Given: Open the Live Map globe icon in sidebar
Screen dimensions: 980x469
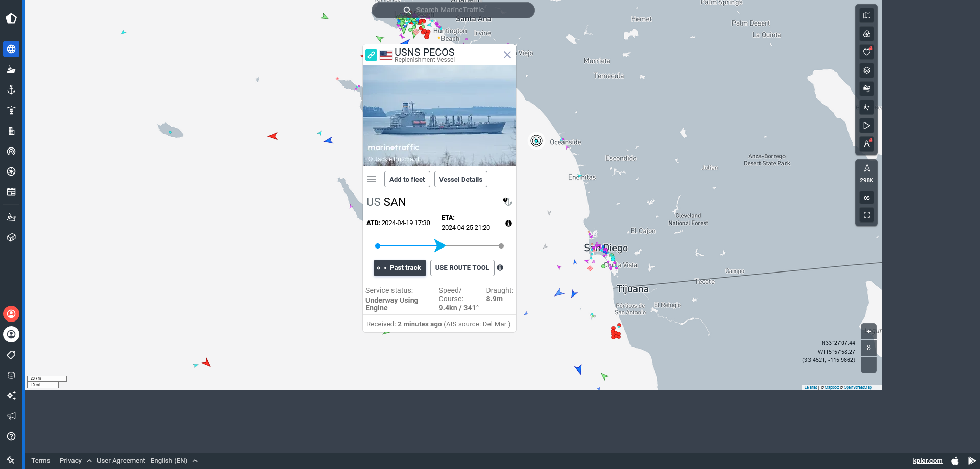Looking at the screenshot, I should point(11,49).
